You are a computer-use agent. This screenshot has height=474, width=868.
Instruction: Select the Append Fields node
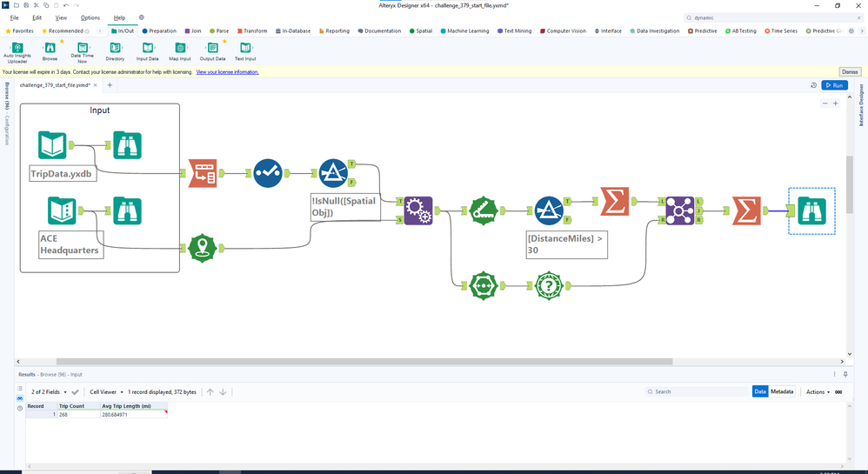pos(418,210)
